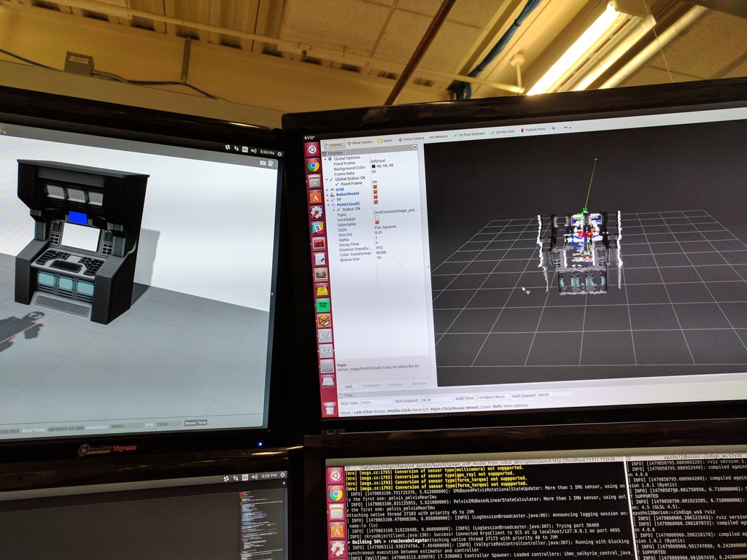This screenshot has height=560, width=747.
Task: Expand the TF display item
Action: tap(328, 200)
